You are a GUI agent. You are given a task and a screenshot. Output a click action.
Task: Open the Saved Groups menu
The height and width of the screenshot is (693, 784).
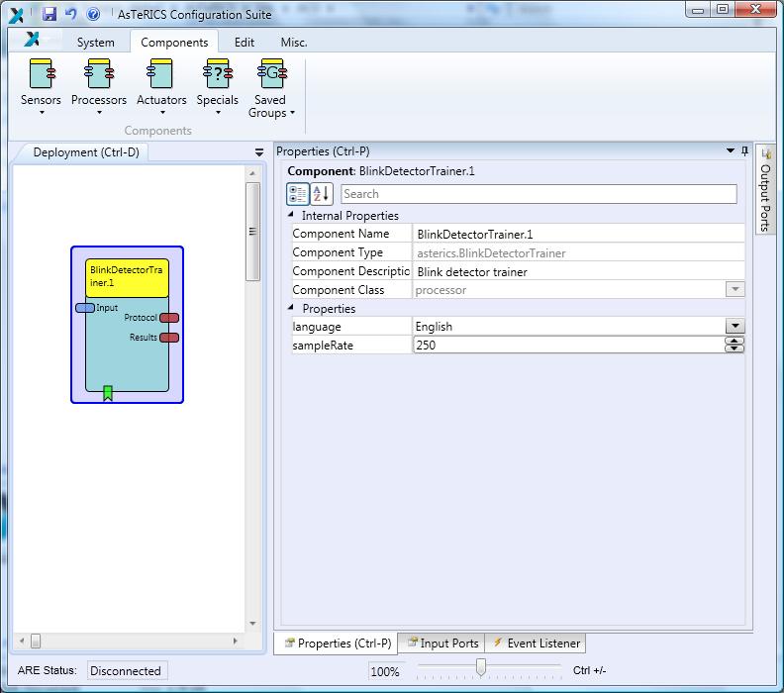point(271,88)
